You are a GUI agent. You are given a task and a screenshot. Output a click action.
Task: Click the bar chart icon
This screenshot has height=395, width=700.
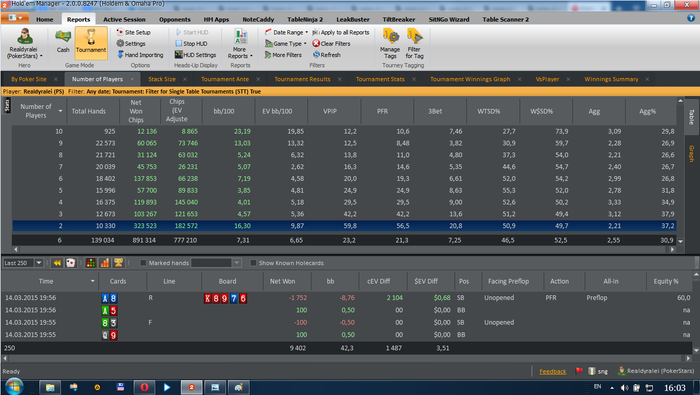[x=104, y=263]
